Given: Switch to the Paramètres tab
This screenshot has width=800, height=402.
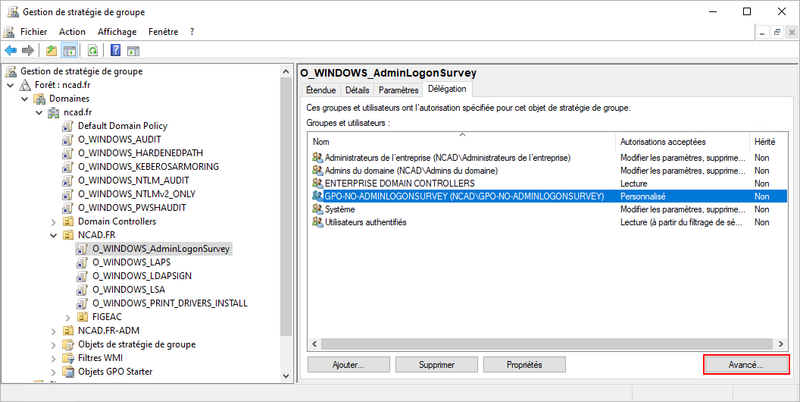Looking at the screenshot, I should (x=398, y=90).
